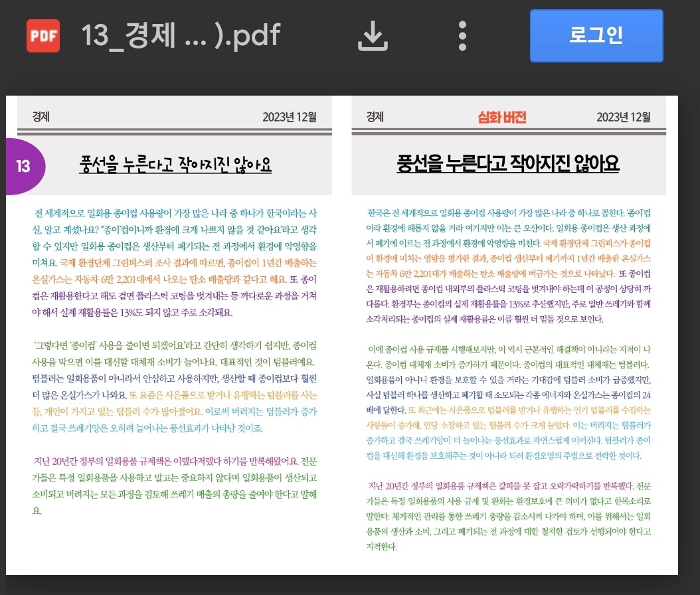Click the purple number 13 badge
The image size is (700, 595).
pyautogui.click(x=24, y=166)
